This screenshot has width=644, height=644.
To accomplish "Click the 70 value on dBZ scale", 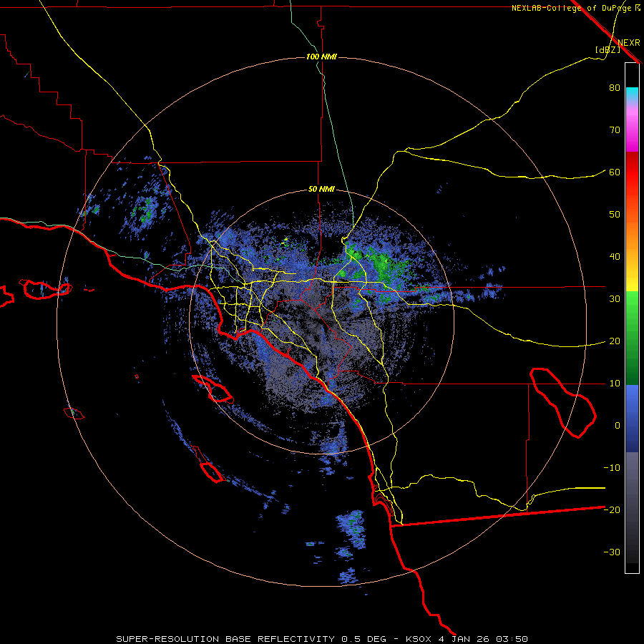I will (615, 130).
